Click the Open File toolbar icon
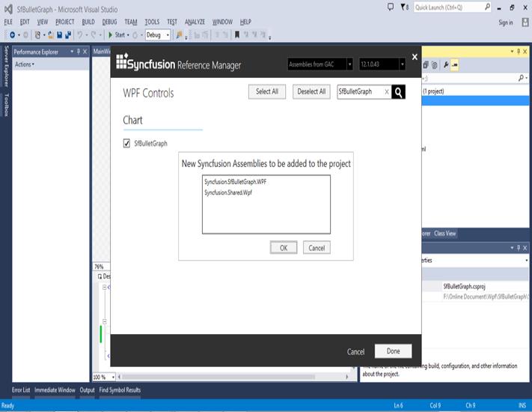 click(x=51, y=34)
